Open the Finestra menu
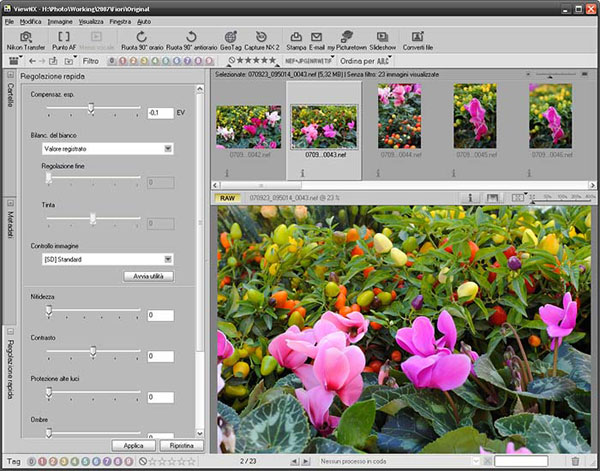 point(120,21)
